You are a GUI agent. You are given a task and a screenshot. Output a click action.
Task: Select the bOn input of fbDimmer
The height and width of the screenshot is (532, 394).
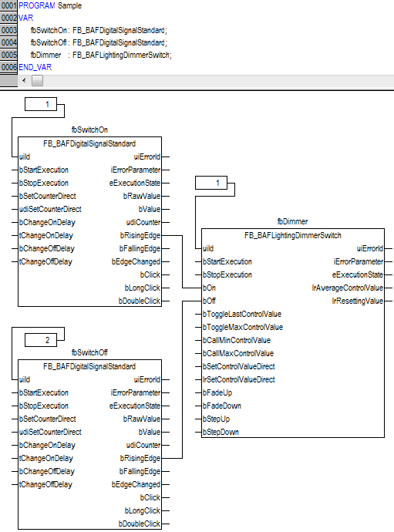(x=210, y=288)
